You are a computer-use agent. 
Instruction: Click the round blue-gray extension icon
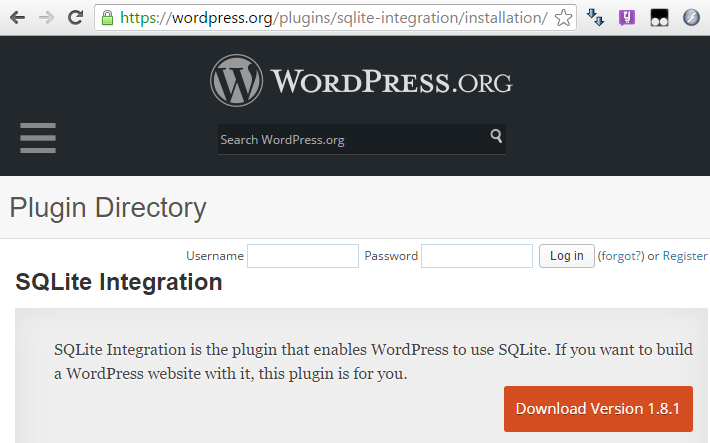click(691, 18)
